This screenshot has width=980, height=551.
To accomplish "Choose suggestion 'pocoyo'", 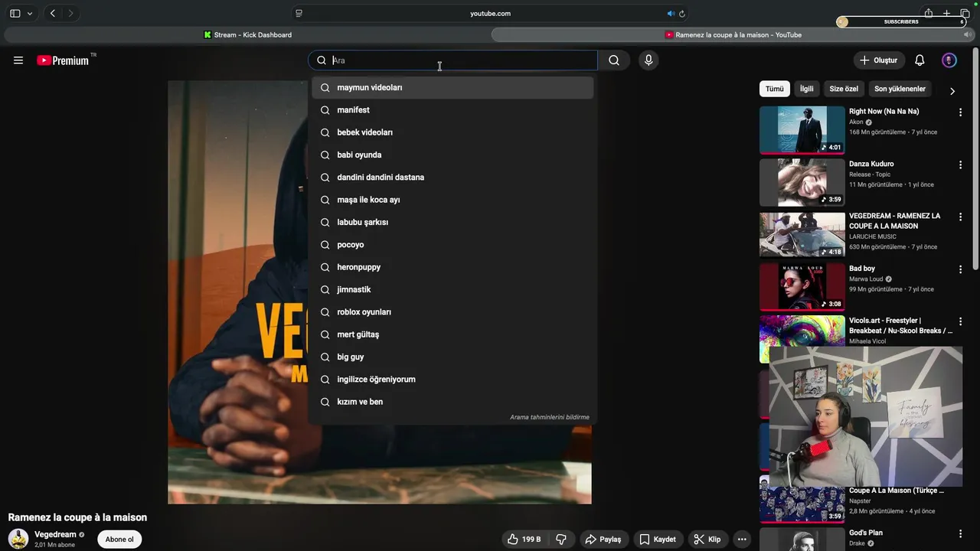I will click(x=452, y=245).
